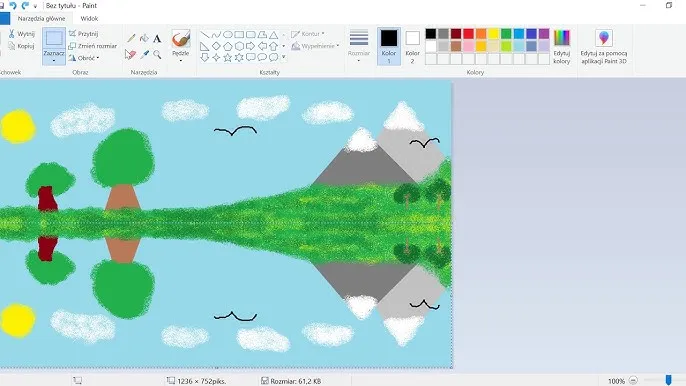Choose the Triangle shape
The height and width of the screenshot is (386, 686).
273,35
